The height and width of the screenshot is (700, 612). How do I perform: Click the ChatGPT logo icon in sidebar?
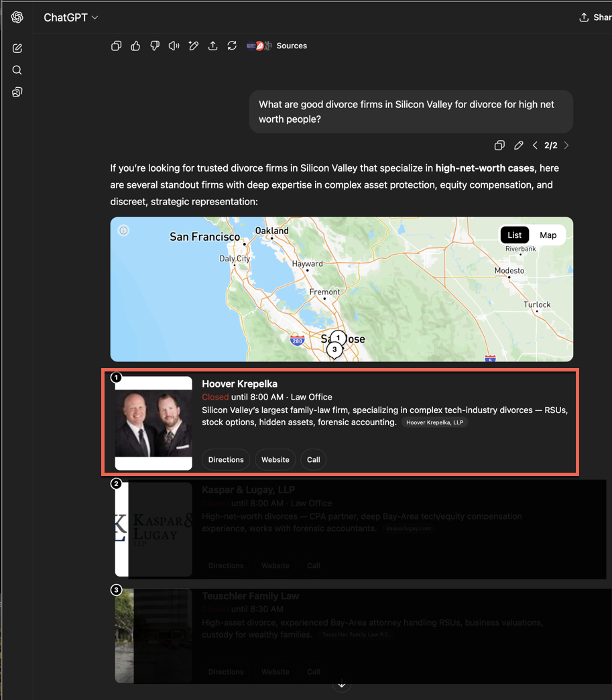click(x=17, y=17)
